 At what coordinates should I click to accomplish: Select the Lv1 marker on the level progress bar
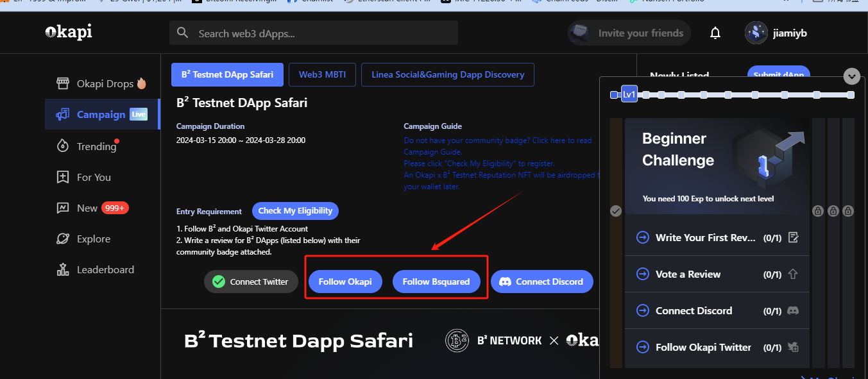(629, 95)
